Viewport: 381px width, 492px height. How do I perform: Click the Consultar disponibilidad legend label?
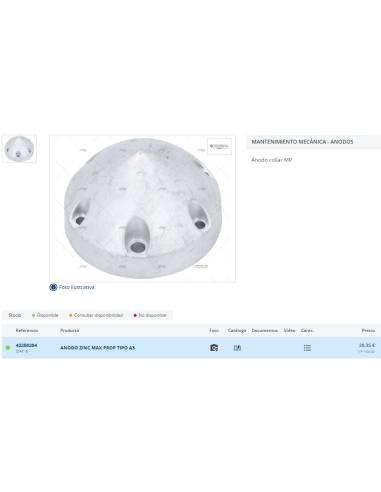(x=98, y=315)
